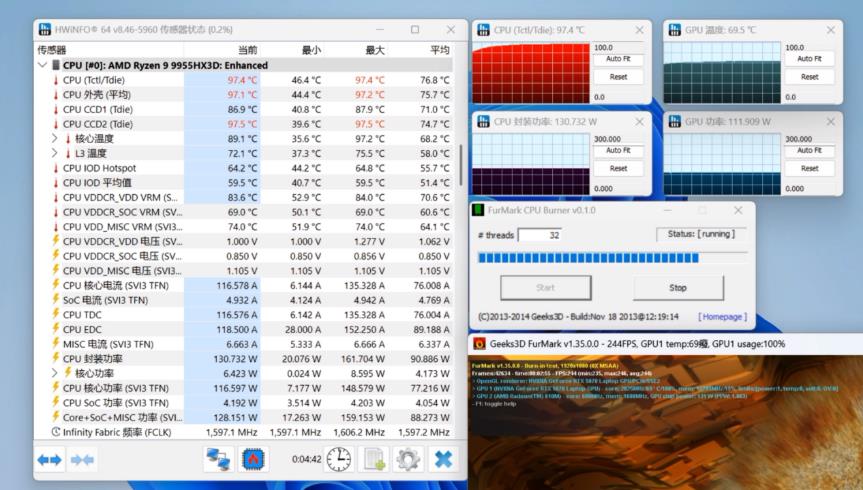Click the GPU temperature graph window icon
Viewport: 863px width, 490px height.
(x=675, y=30)
